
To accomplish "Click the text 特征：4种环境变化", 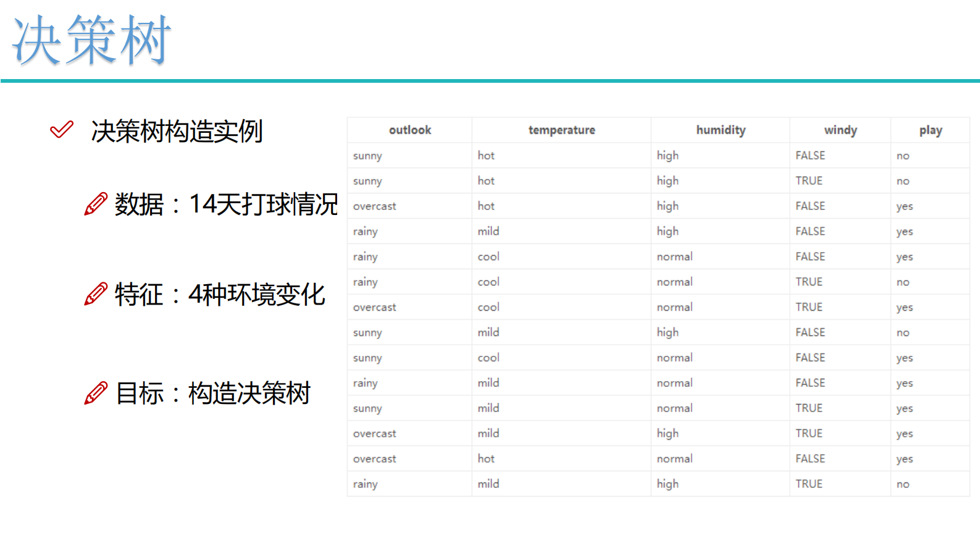I will 220,295.
